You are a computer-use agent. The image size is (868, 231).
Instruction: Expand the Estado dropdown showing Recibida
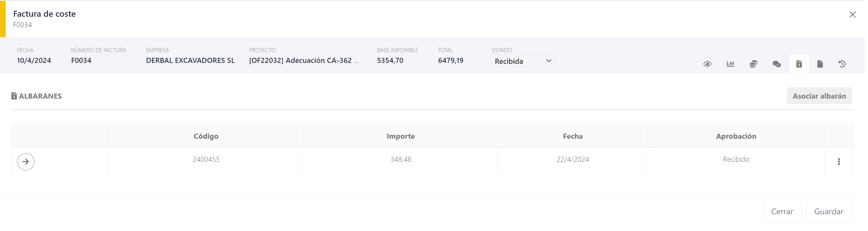[523, 61]
